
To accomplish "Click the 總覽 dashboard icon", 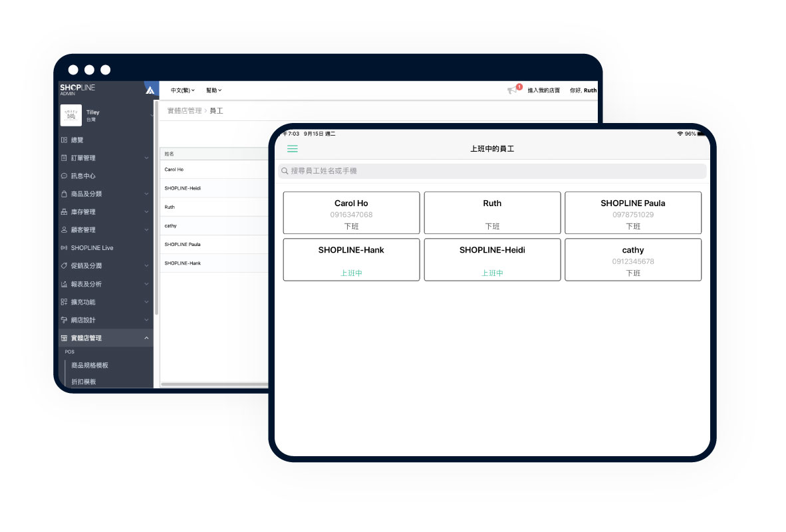I will (x=64, y=140).
